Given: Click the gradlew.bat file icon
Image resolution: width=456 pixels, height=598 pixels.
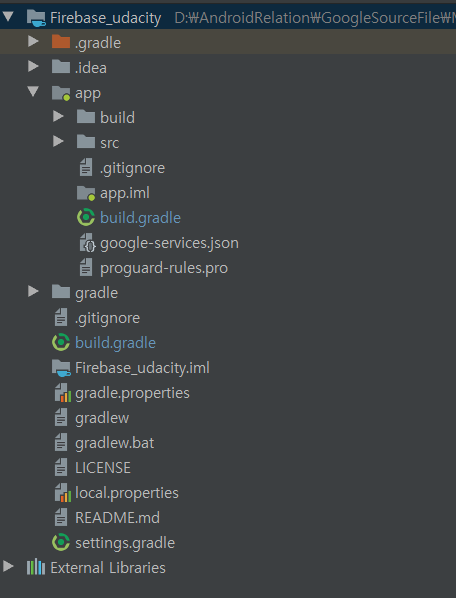Looking at the screenshot, I should coord(61,442).
